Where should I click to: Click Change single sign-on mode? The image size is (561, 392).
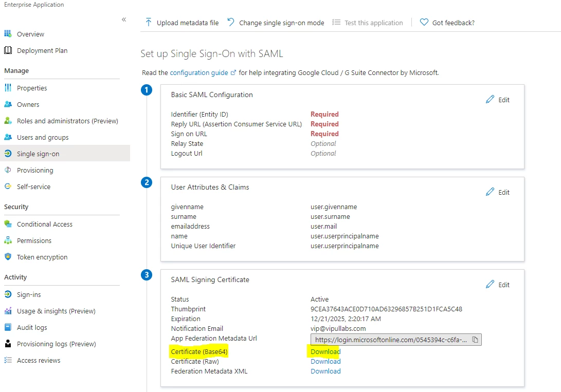(x=276, y=23)
